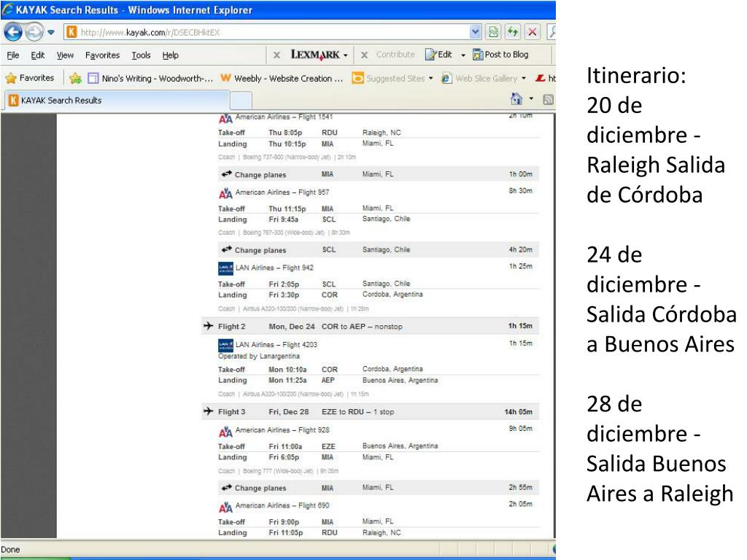Screen dimensions: 747x560
Task: Click the Home icon in command bar
Action: pyautogui.click(x=516, y=99)
